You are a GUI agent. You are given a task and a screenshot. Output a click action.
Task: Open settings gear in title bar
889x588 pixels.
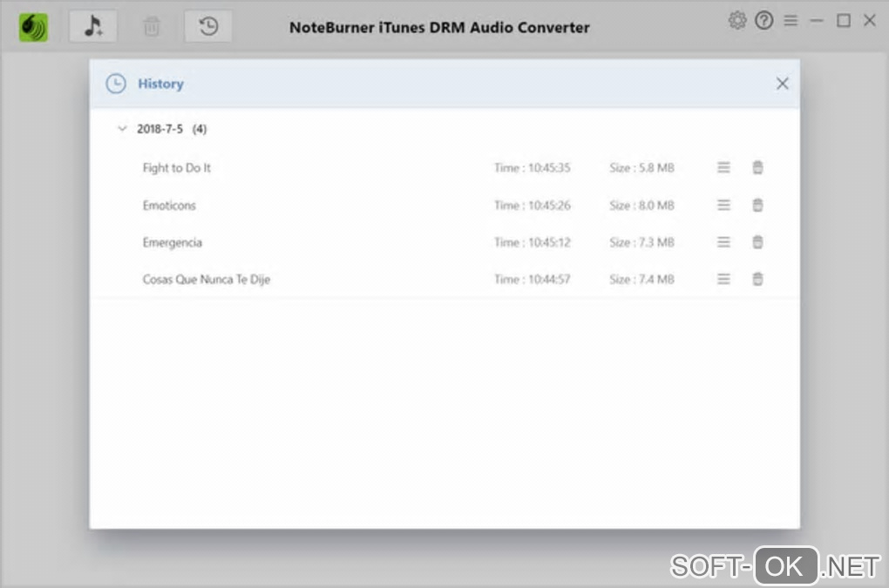click(x=737, y=21)
